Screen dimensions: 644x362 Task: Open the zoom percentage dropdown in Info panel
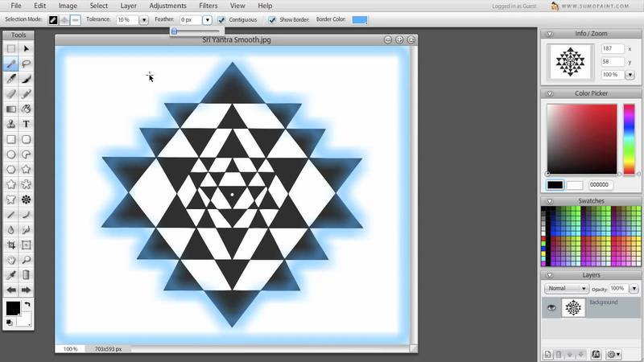click(x=630, y=75)
